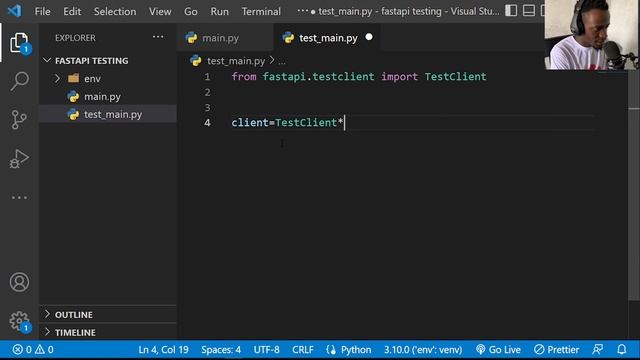Open the Go menu
The width and height of the screenshot is (640, 360).
(x=191, y=11)
